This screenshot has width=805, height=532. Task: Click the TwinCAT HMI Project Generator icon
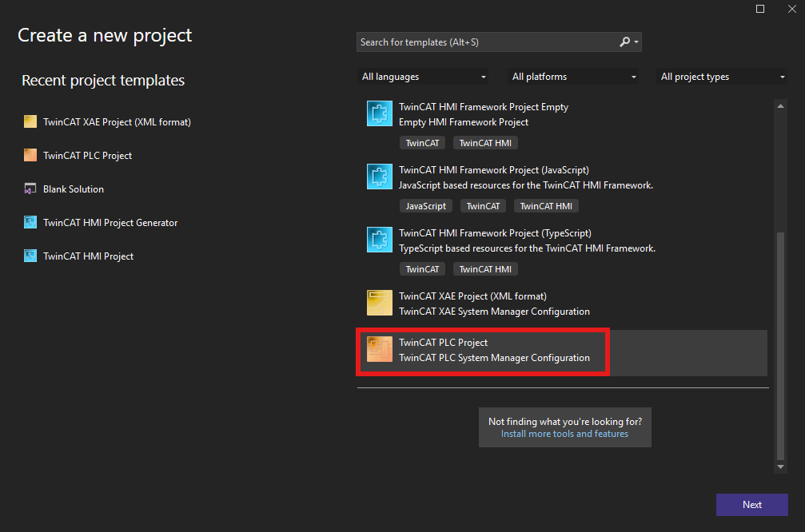coord(30,222)
